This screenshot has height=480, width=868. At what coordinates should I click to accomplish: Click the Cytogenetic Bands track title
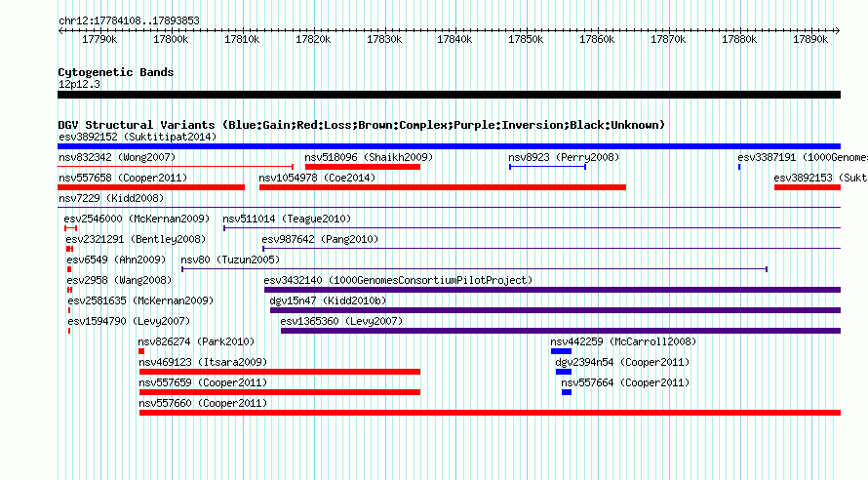(x=116, y=72)
